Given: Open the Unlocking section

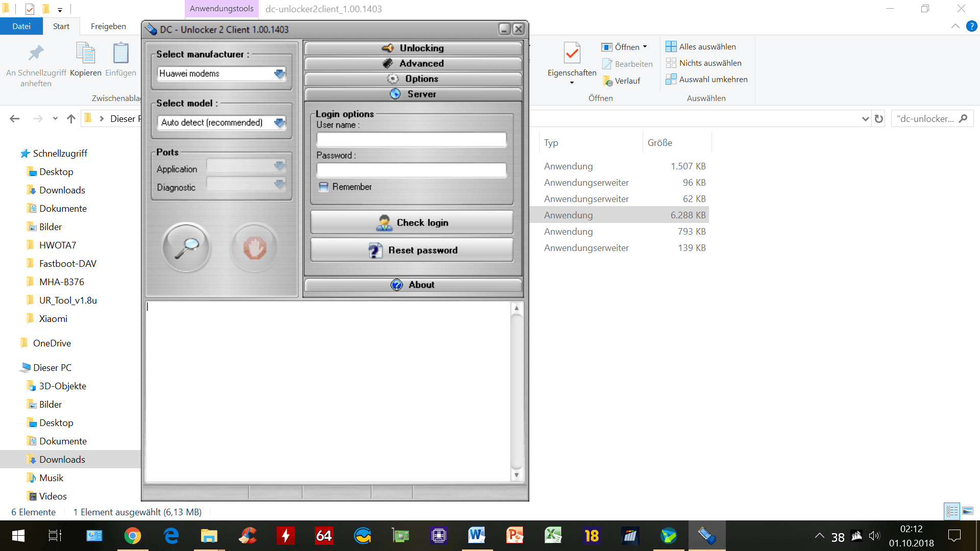Looking at the screenshot, I should coord(413,48).
